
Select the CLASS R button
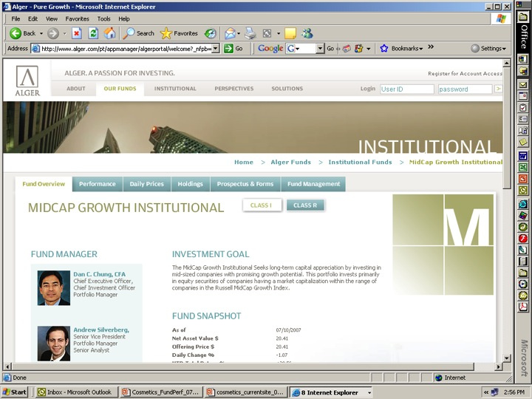click(305, 205)
